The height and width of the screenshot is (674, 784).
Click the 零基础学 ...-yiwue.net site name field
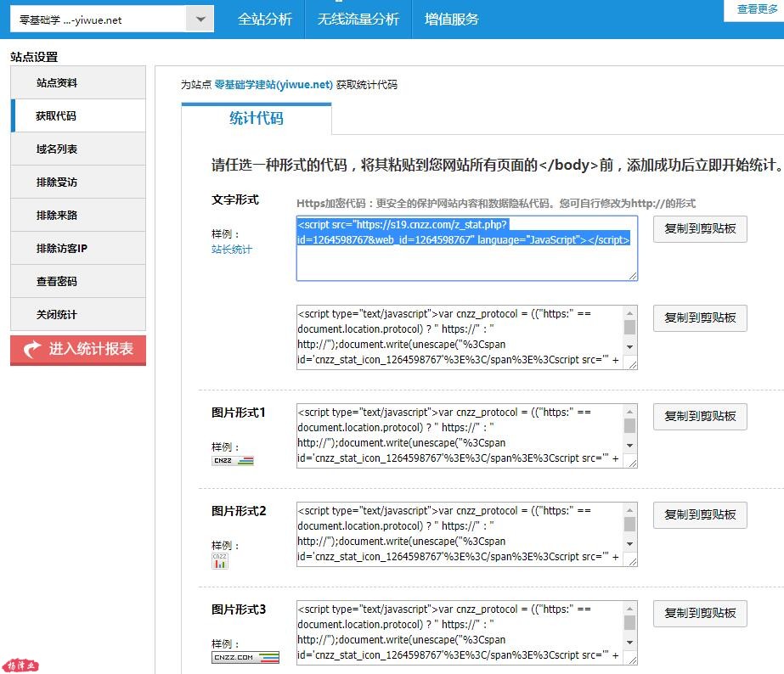(98, 20)
